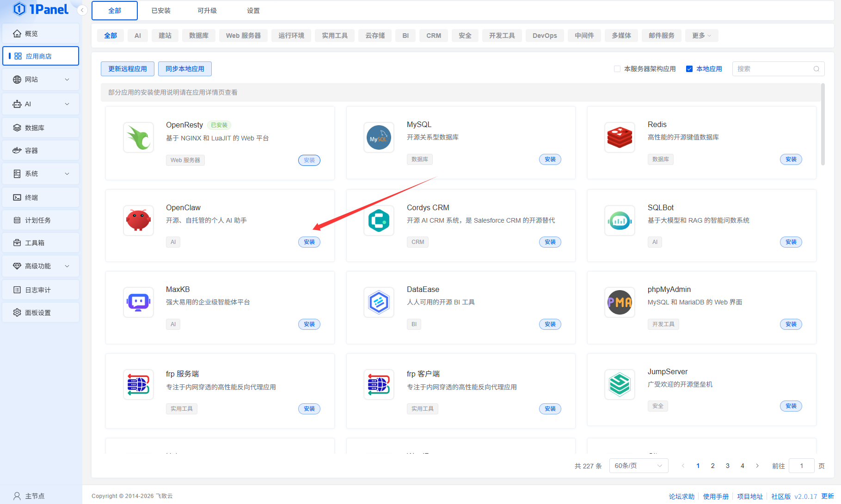Go to page 3 of results
This screenshot has width=841, height=504.
tap(728, 466)
